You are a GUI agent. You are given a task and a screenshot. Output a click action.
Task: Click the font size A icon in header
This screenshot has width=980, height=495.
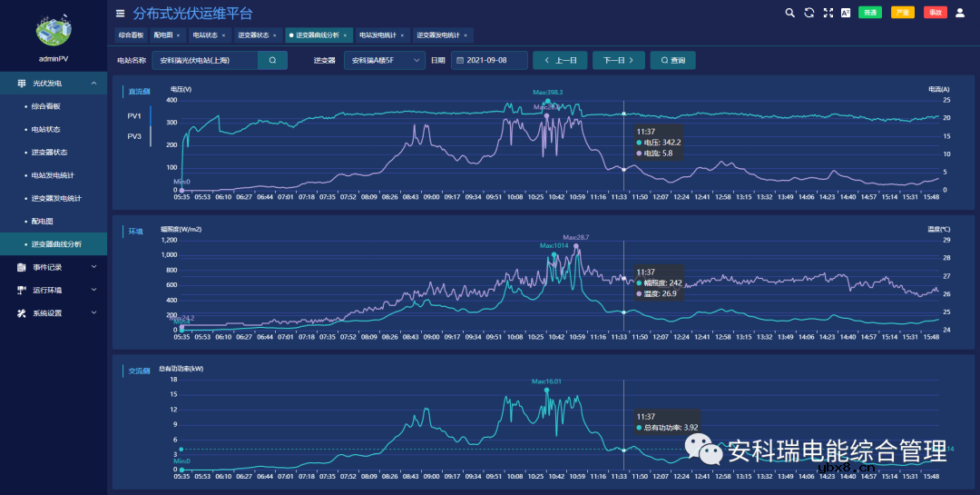(x=846, y=13)
